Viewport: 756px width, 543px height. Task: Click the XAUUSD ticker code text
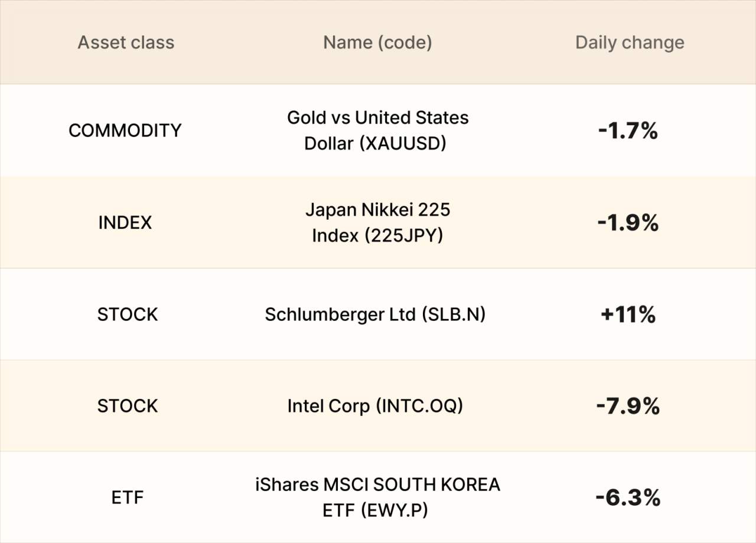403,144
